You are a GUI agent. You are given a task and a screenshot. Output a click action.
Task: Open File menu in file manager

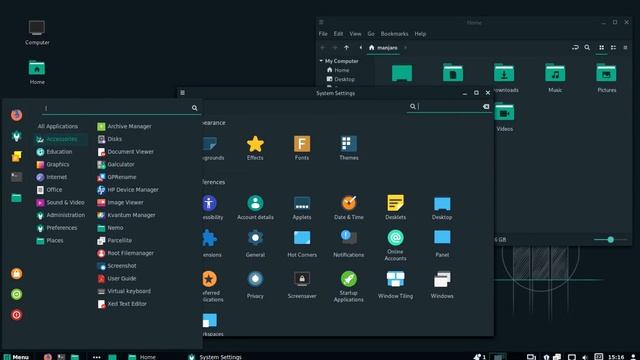tap(323, 34)
